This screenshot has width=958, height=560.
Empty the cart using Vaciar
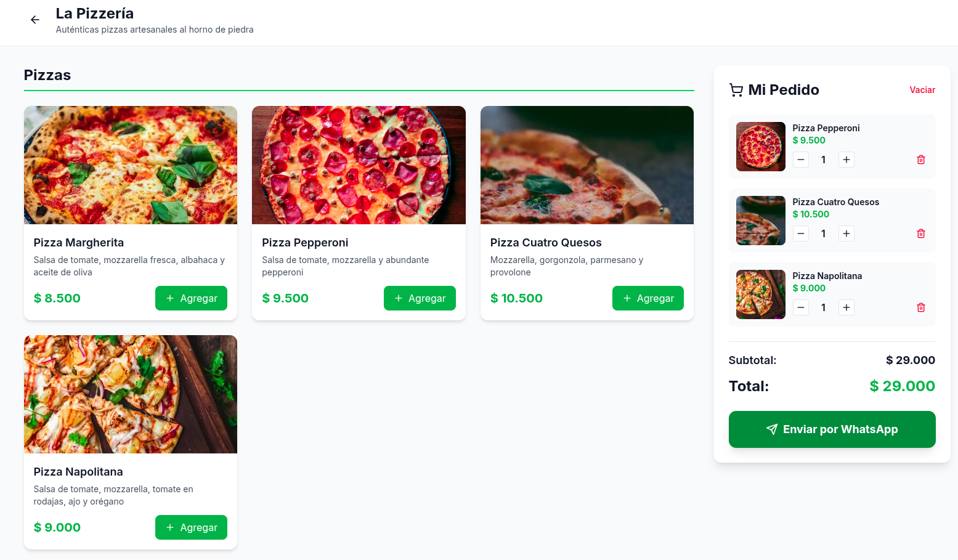point(922,90)
